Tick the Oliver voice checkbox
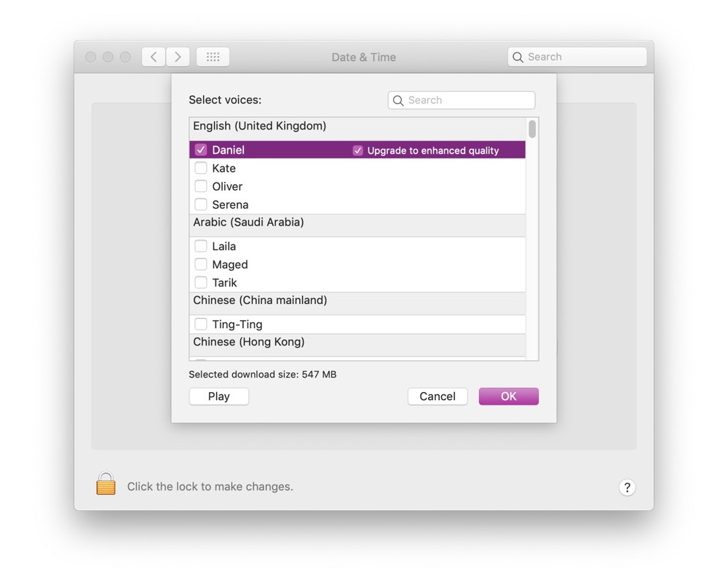728x582 pixels. click(201, 186)
